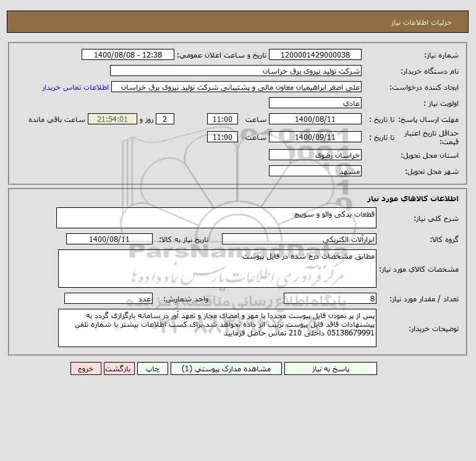Screen dimensions: 476x461
Task: Click the چاپ print button
Action: click(x=153, y=369)
